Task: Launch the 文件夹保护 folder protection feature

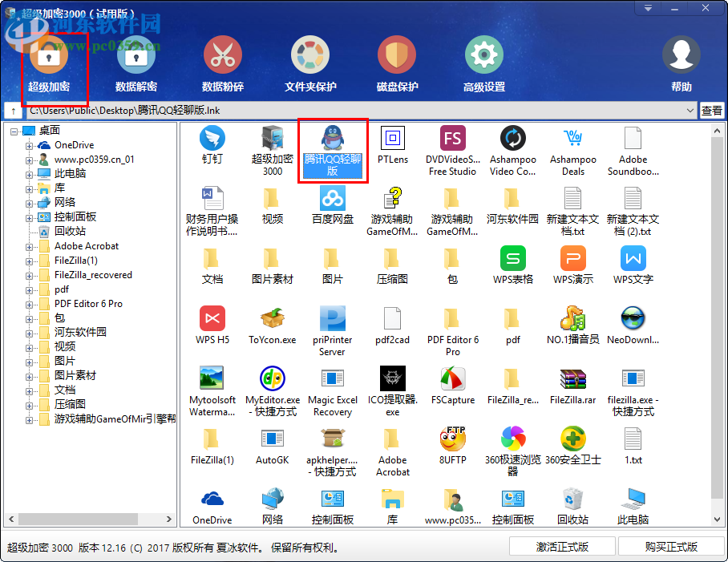Action: click(309, 63)
